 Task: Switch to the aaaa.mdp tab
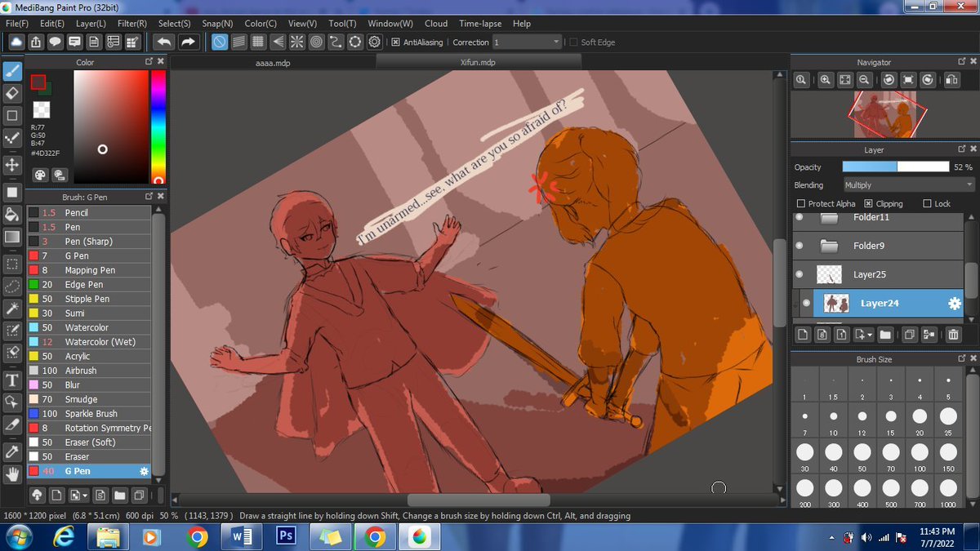click(273, 62)
